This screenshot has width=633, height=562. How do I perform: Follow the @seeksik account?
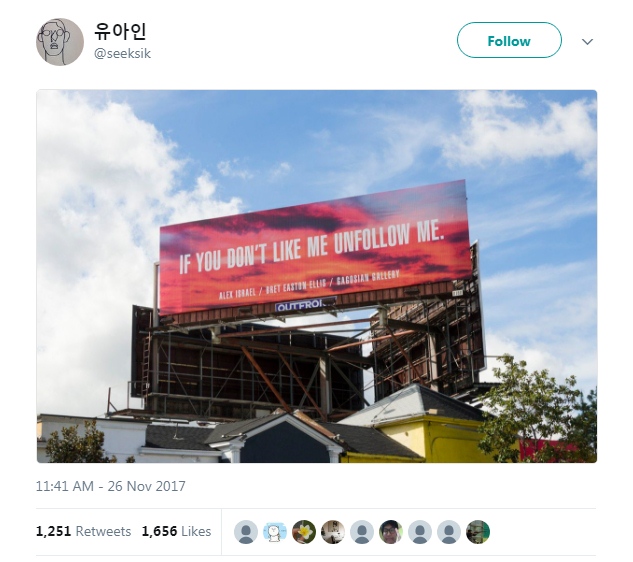(509, 40)
